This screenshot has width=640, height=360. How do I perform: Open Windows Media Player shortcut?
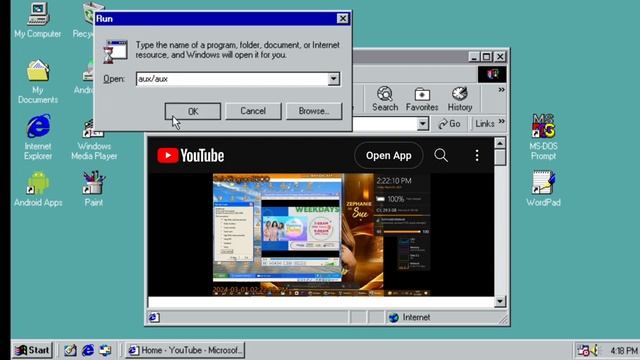(94, 139)
